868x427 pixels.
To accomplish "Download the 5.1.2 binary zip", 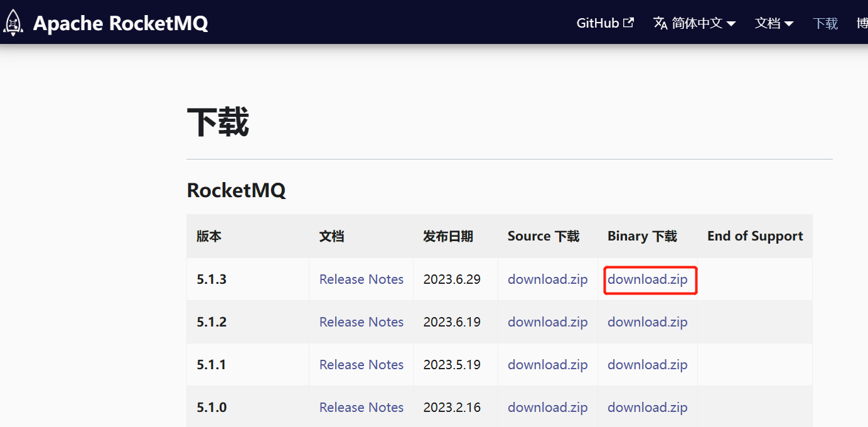I will [647, 322].
